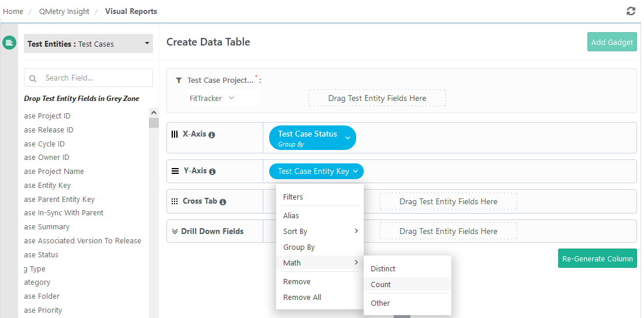Select the 'ase Parent Entity Key' field
The image size is (644, 318).
[x=59, y=200]
